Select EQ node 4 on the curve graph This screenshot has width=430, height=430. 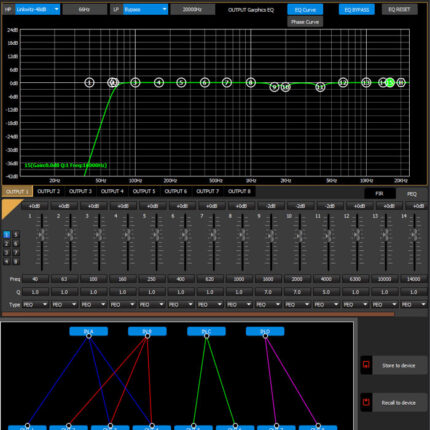[159, 82]
